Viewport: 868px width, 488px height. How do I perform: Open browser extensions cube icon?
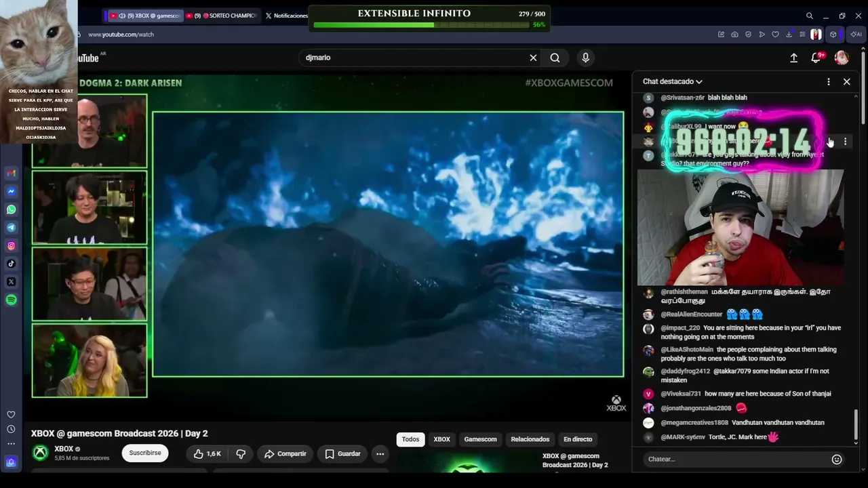coord(833,35)
